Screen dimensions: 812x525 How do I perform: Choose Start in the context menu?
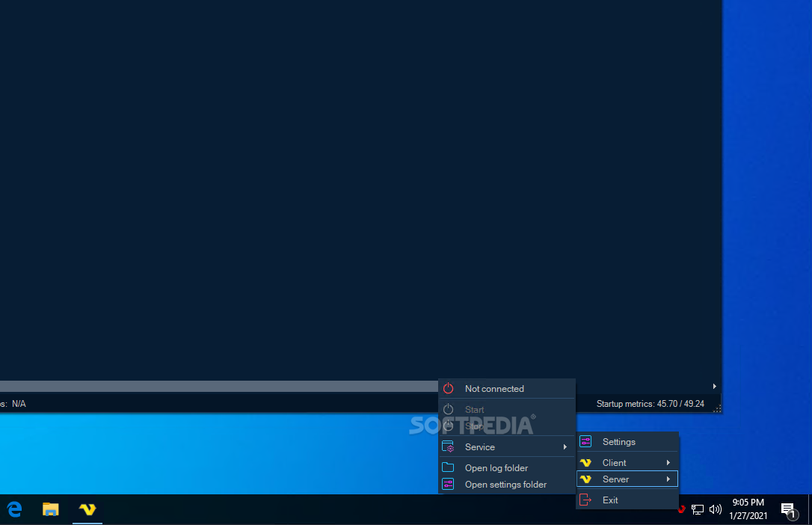pos(507,409)
